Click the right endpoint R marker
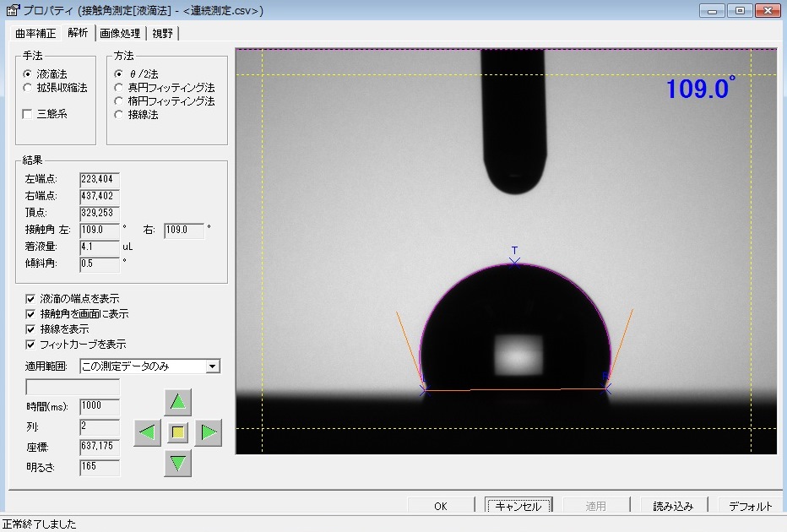Viewport: 787px width, 532px height. click(x=605, y=388)
